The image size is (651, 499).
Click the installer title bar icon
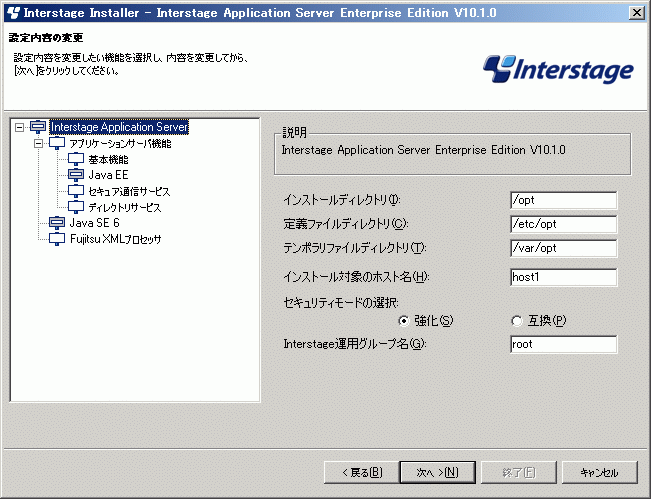(13, 12)
